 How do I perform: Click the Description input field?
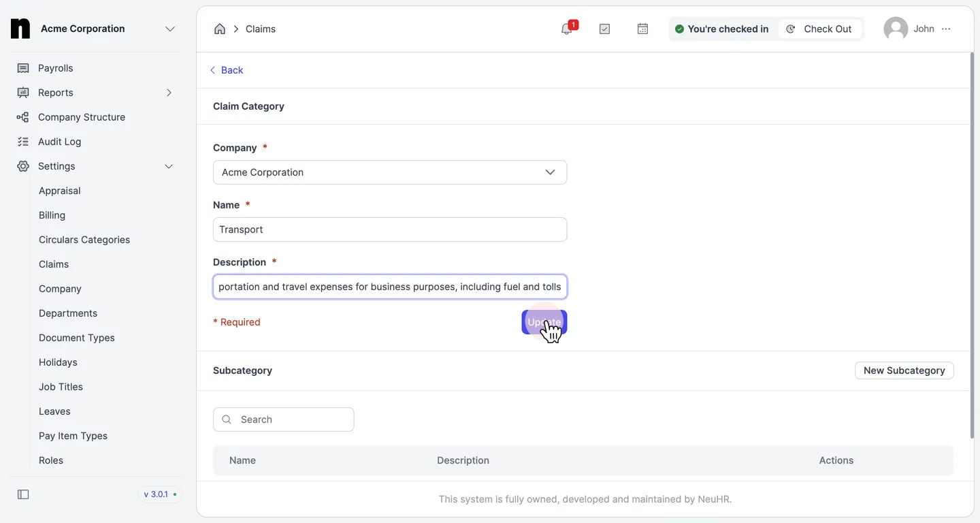pyautogui.click(x=390, y=287)
